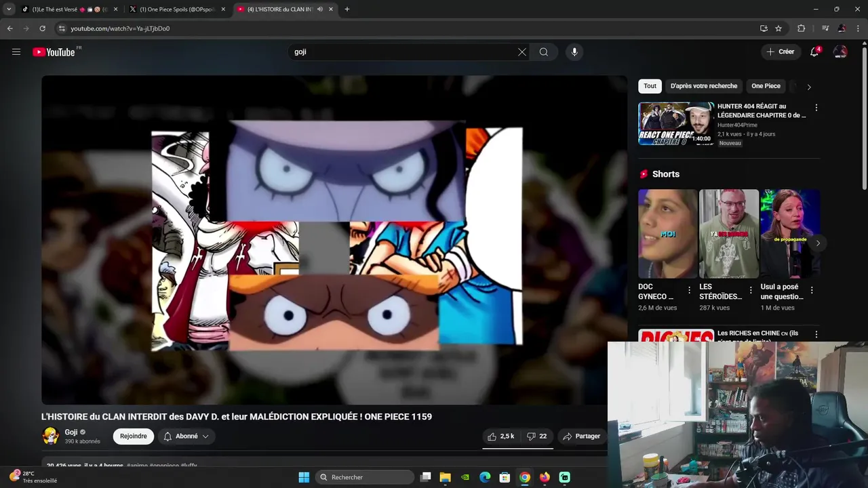This screenshot has height=488, width=868.
Task: Open Chrome three-dot menu
Action: pyautogui.click(x=859, y=28)
